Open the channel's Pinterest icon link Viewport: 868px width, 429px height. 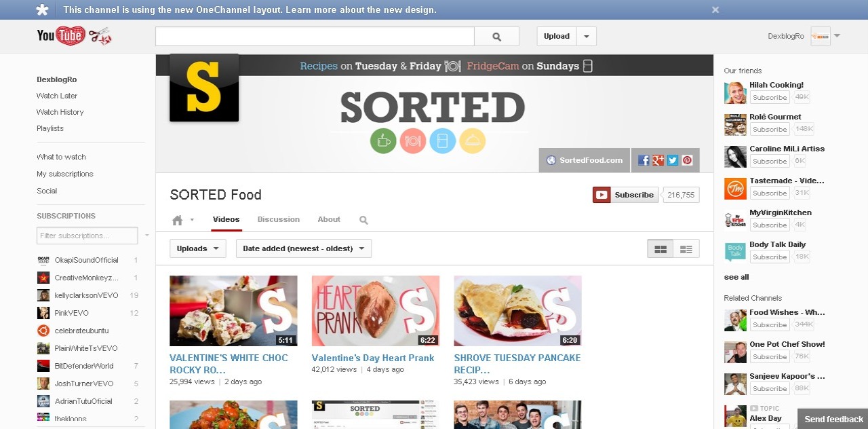click(x=688, y=160)
